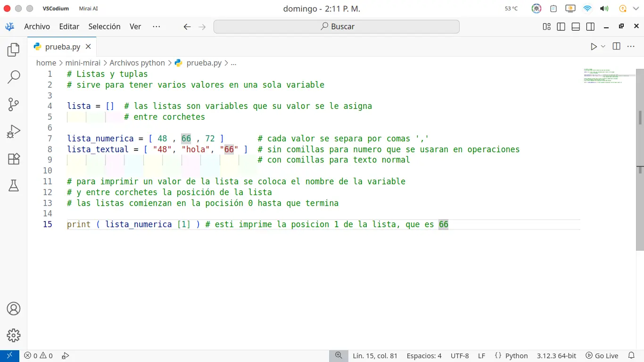Click the zoom magnifier in status bar

(339, 356)
